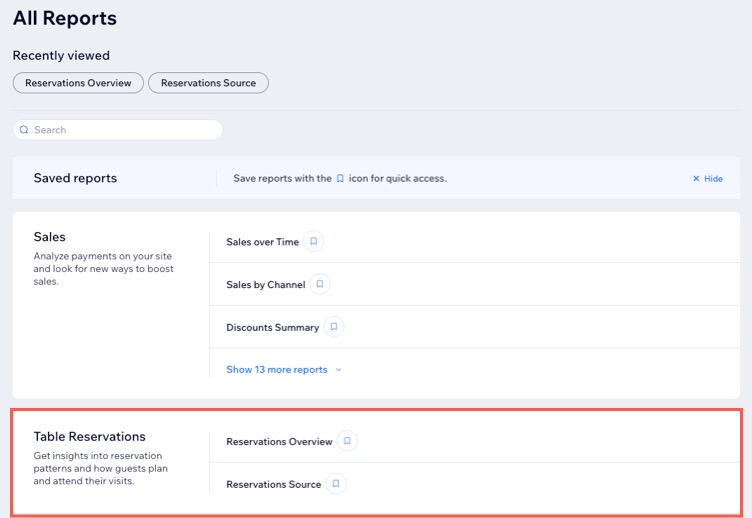Click the X icon beside Hide

click(696, 178)
